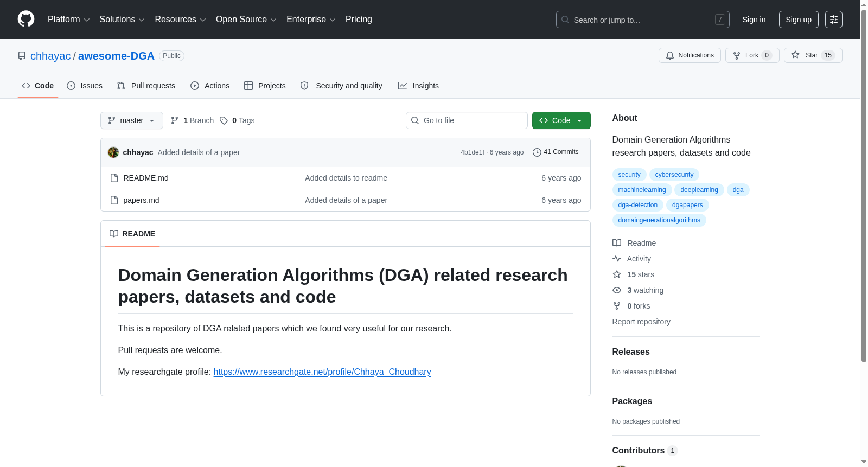Image resolution: width=868 pixels, height=467 pixels.
Task: Select the README tab in file viewer
Action: click(x=132, y=234)
